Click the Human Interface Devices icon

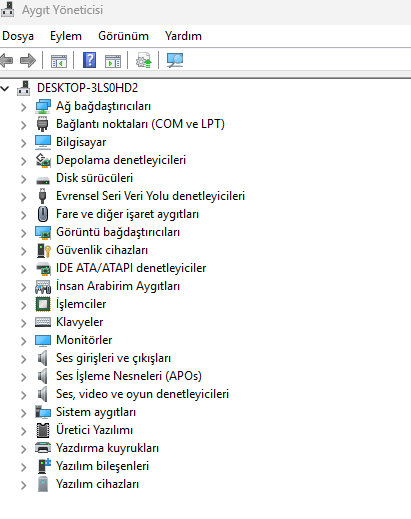43,286
